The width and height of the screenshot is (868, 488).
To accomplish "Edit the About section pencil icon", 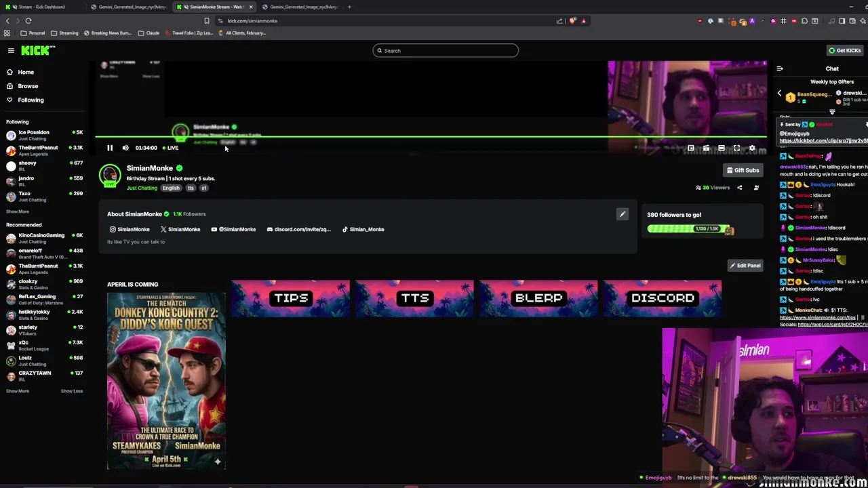I will point(622,214).
